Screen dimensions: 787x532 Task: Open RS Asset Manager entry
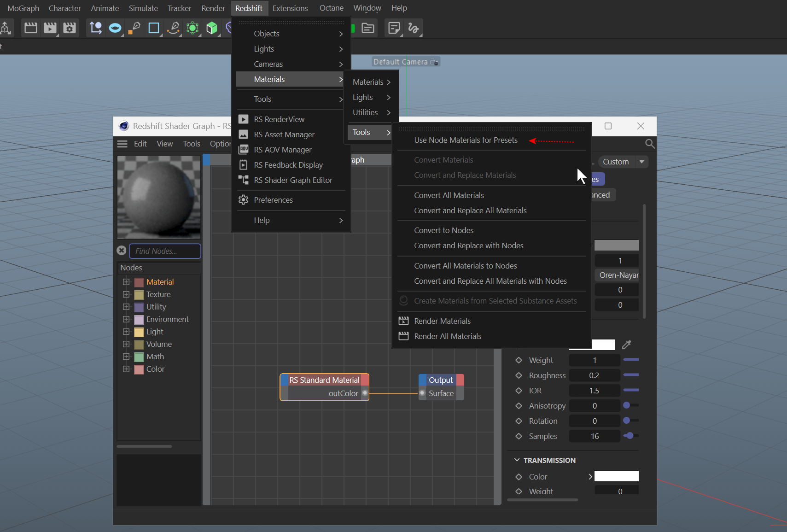291,134
